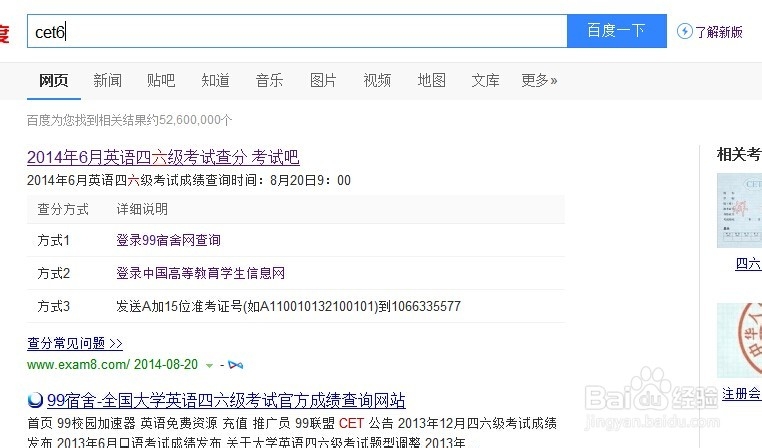
Task: Click the 方式1 row label
Action: click(x=53, y=240)
